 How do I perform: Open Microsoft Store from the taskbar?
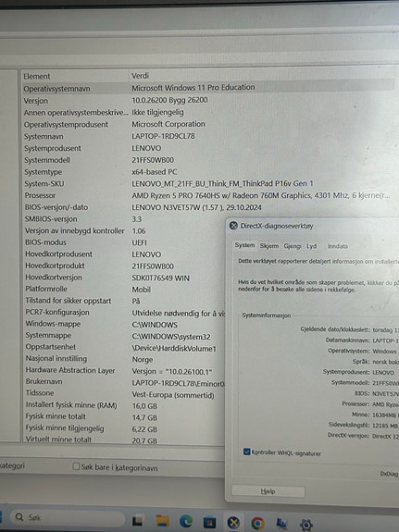click(209, 522)
